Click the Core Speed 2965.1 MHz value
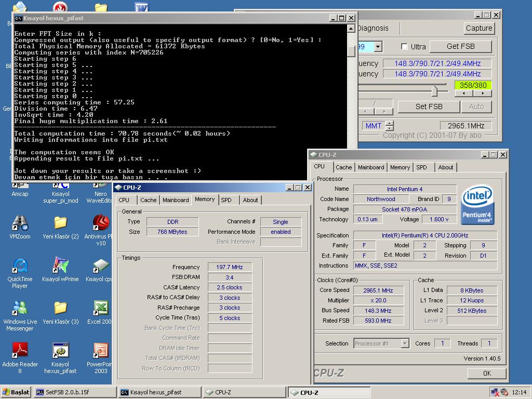Viewport: 532px width, 399px height. tap(378, 290)
